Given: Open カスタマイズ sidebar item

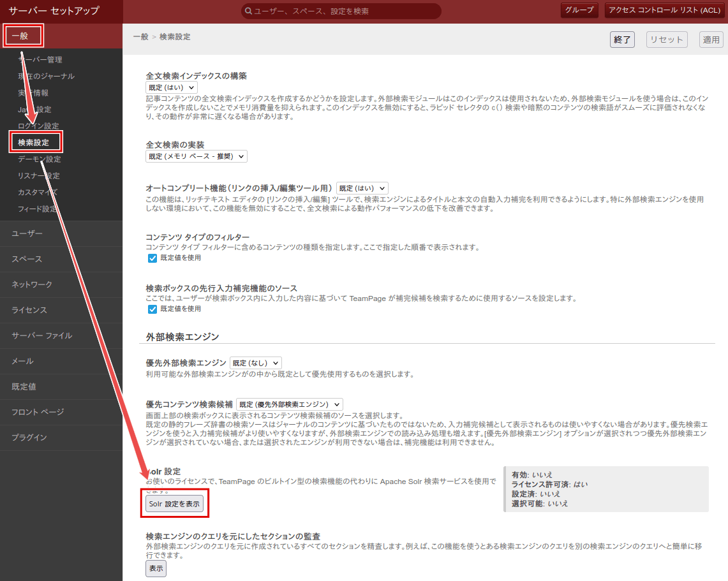Looking at the screenshot, I should point(38,192).
